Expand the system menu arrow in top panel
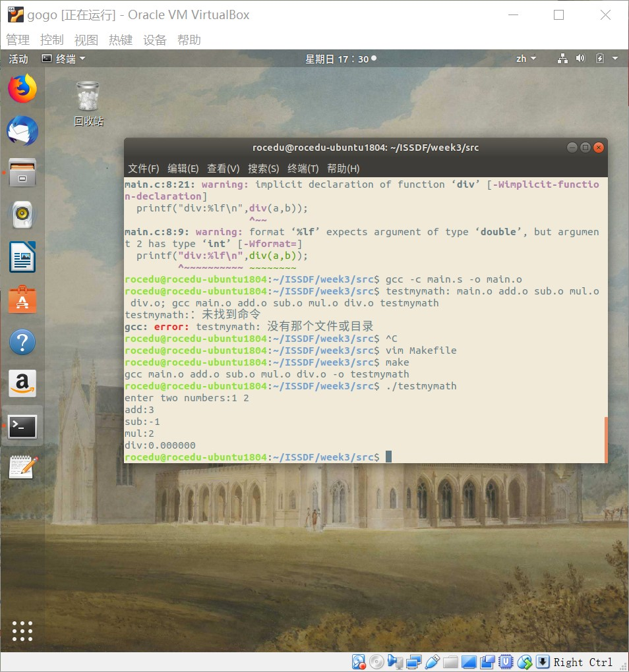This screenshot has height=672, width=629. (615, 58)
